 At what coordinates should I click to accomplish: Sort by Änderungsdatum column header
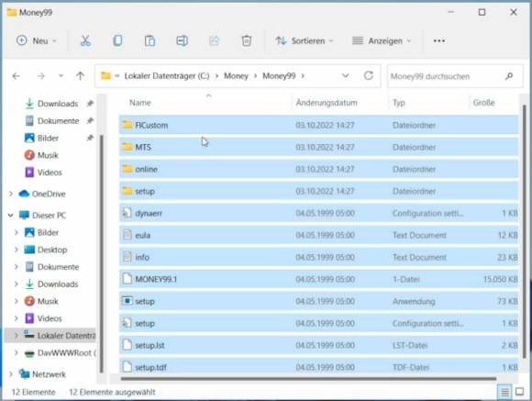click(x=327, y=103)
